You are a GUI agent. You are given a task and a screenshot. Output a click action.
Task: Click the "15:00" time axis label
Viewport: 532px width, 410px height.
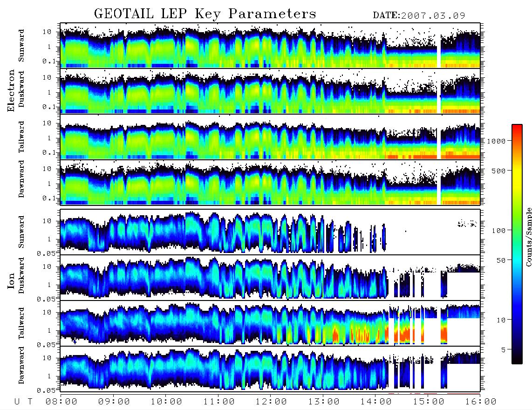point(429,402)
